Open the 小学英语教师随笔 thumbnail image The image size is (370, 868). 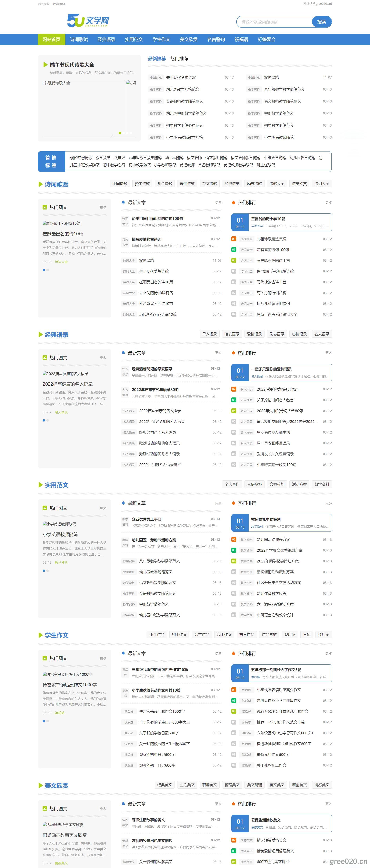click(59, 524)
